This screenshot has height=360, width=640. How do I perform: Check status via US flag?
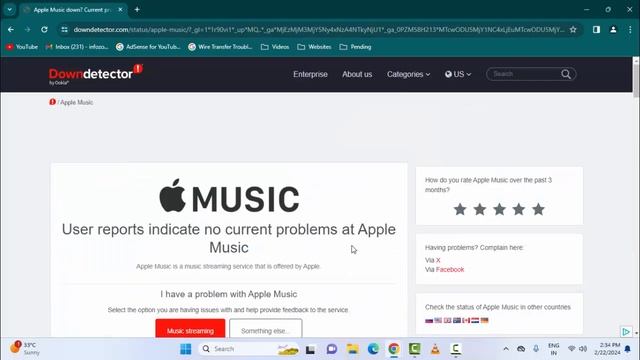click(x=438, y=320)
